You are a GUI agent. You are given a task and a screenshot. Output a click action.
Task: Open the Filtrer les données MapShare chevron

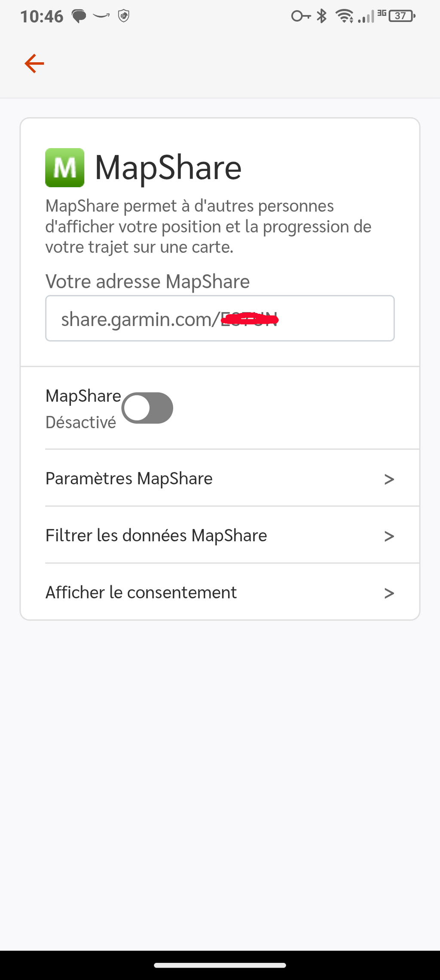389,536
